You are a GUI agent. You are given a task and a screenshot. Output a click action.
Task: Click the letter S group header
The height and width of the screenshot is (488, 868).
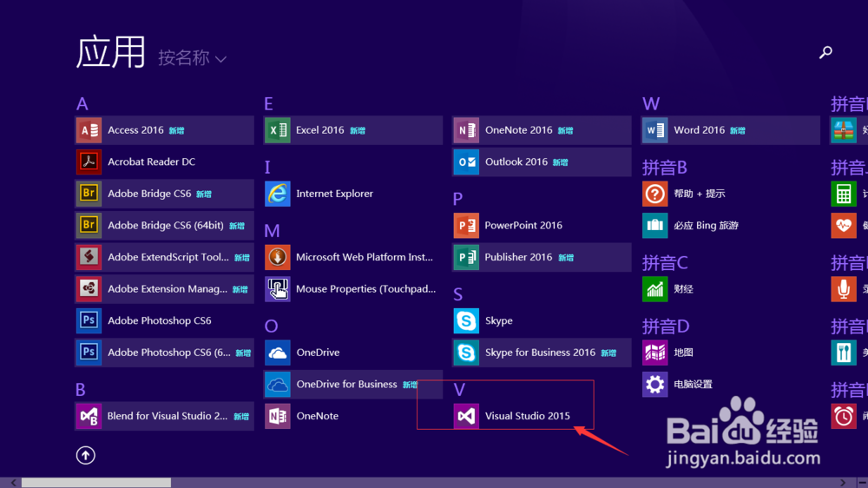[x=457, y=294]
